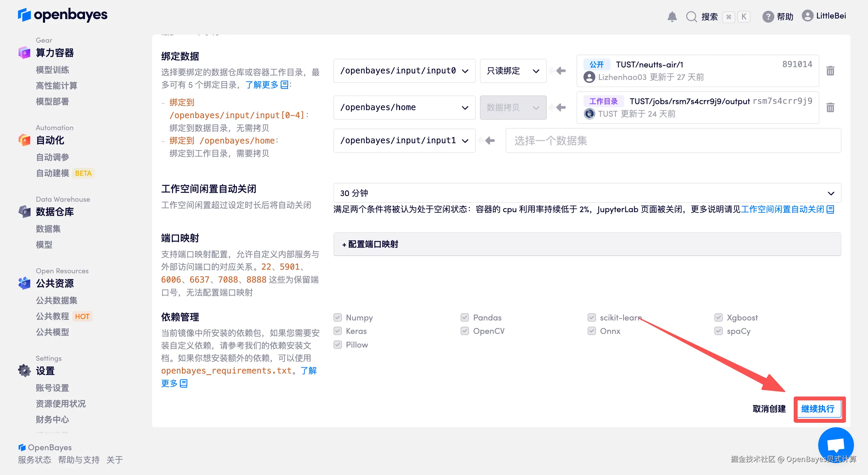Open the chat bubble widget

tap(836, 445)
